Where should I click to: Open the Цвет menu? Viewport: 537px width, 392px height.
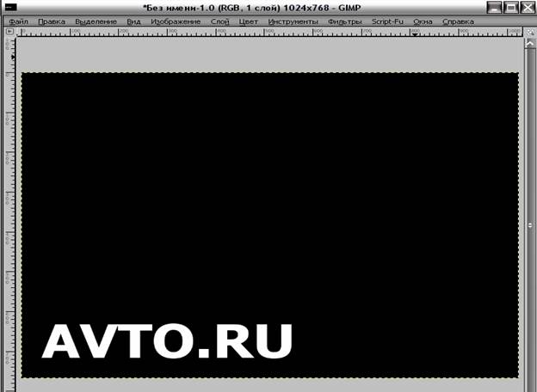[249, 21]
